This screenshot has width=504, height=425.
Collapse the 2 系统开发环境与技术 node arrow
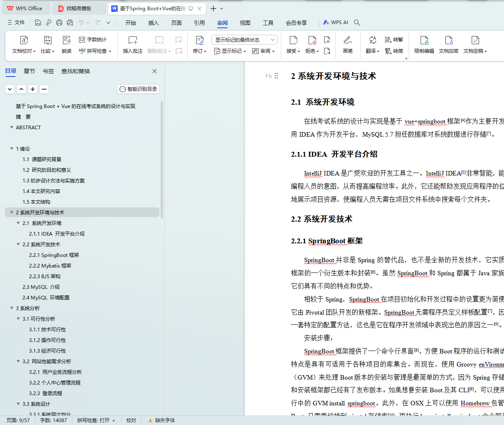pos(12,212)
